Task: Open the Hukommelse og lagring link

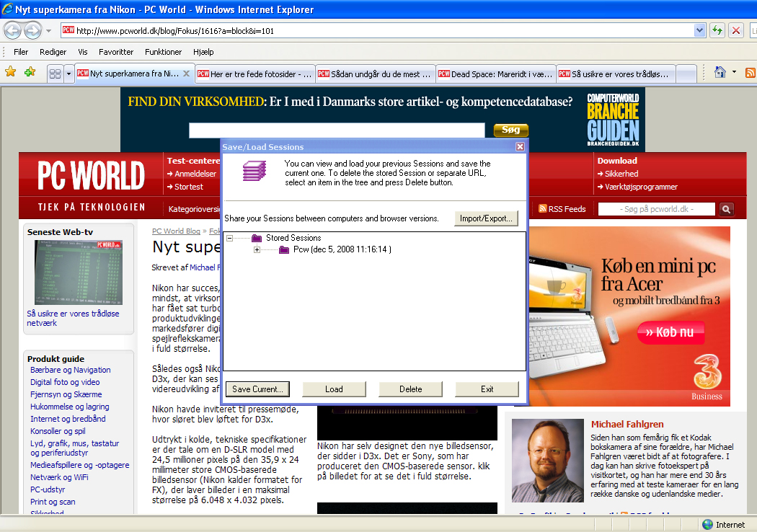Action: [x=69, y=407]
